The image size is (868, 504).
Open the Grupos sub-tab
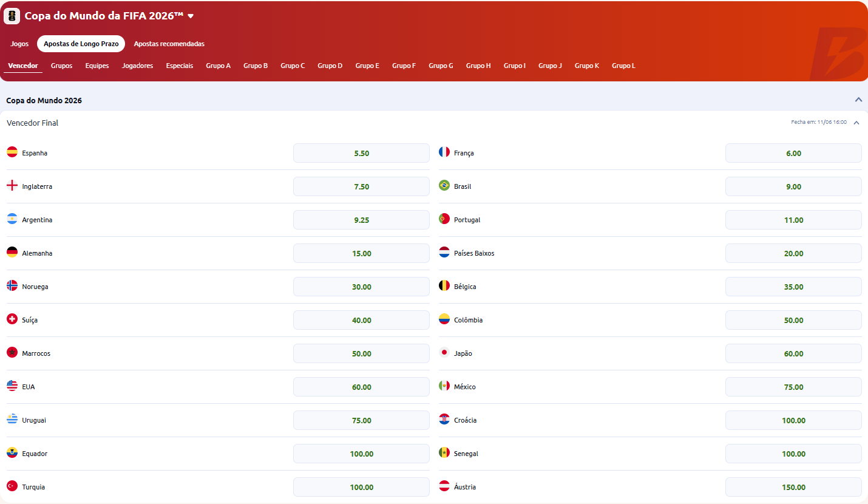click(61, 66)
